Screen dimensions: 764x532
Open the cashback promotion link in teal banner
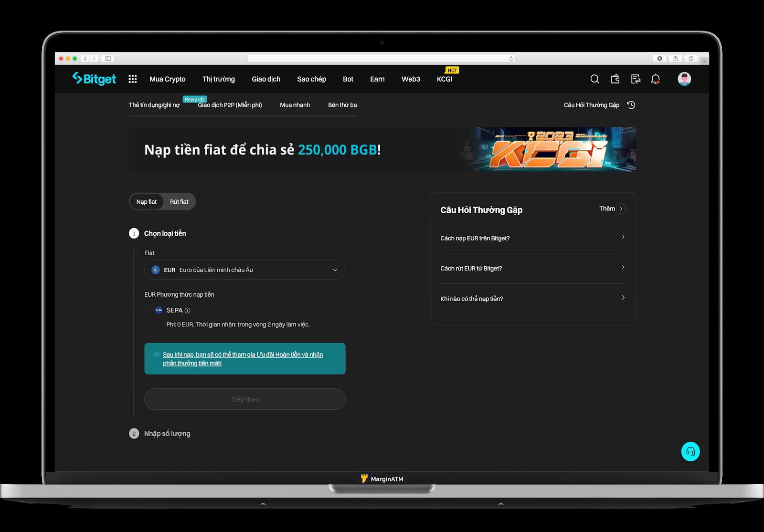(x=243, y=359)
